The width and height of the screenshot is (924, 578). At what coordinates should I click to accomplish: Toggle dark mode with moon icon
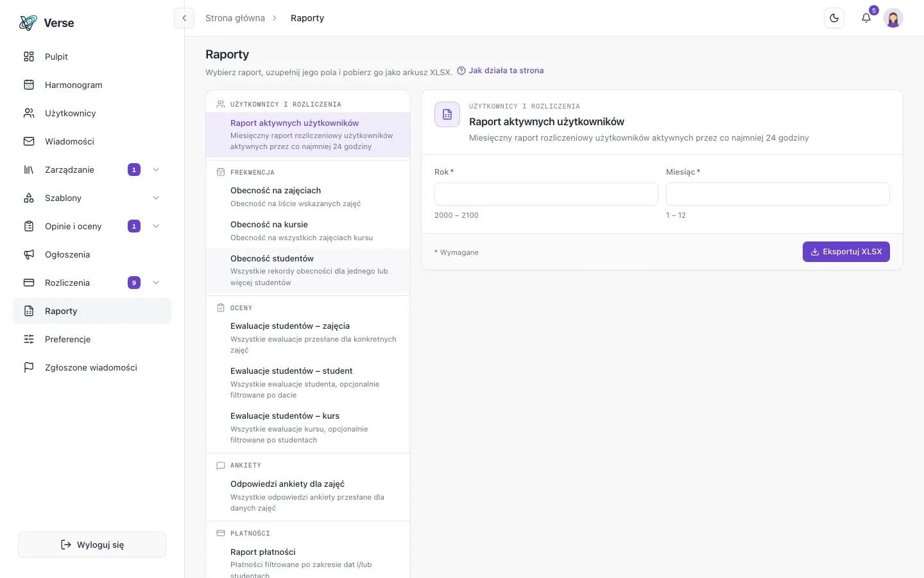[x=834, y=18]
